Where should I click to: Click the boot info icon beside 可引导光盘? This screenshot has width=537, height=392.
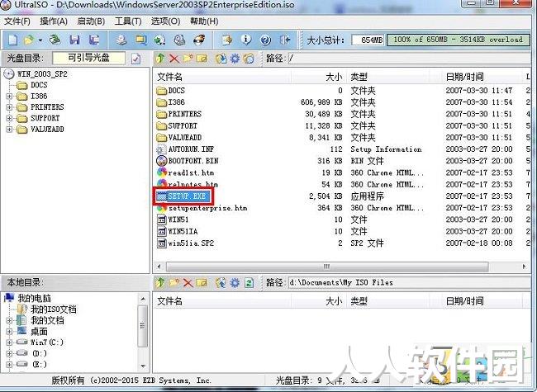coord(136,59)
